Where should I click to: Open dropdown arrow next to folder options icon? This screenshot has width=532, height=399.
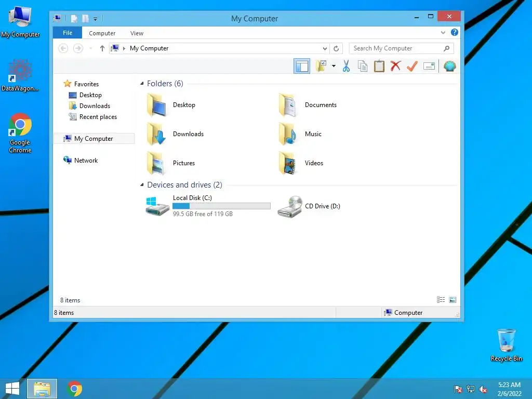click(x=334, y=66)
